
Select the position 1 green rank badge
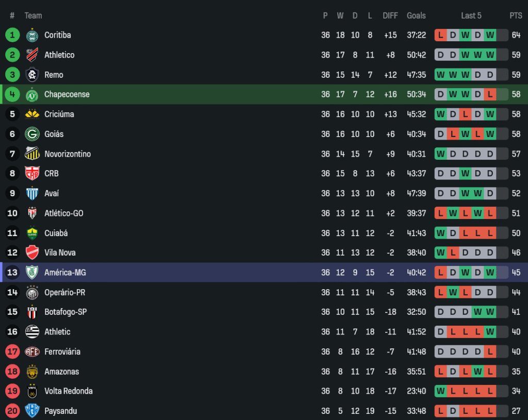[x=12, y=36]
